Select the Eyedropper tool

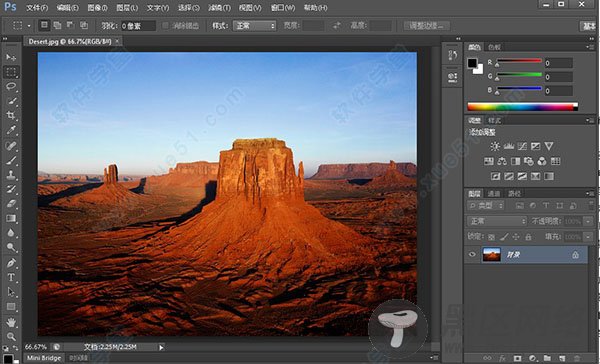pos(11,131)
